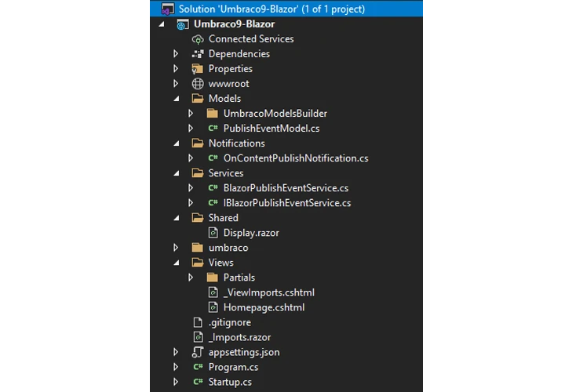Click the Visual Studio solution icon
The height and width of the screenshot is (392, 572).
[x=168, y=9]
